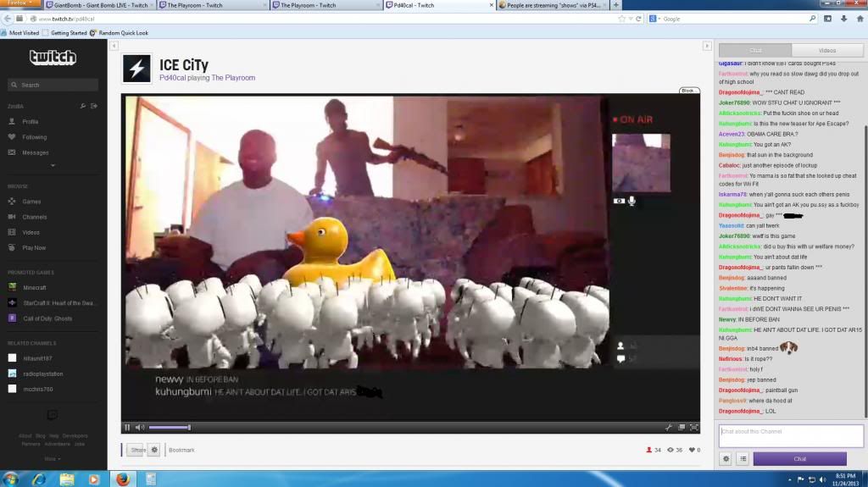Viewport: 868px width, 487px height.
Task: Click Firefox icon on taskbar
Action: 123,479
